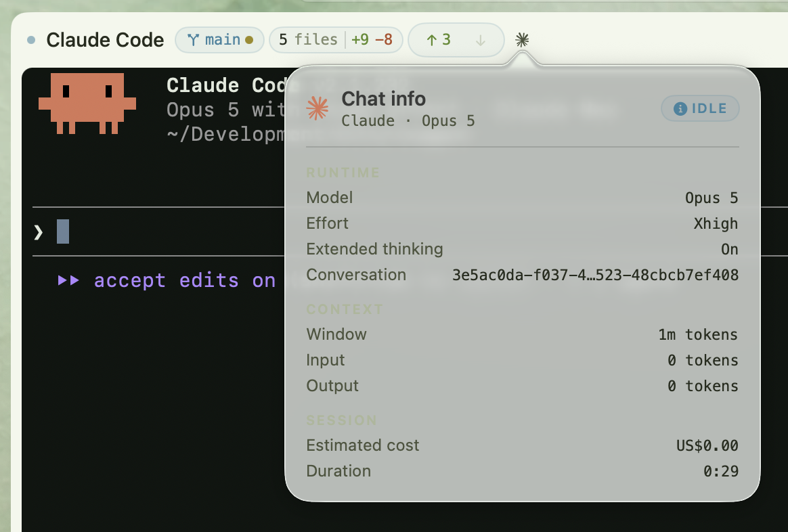Click the Duration 0:29 value

pyautogui.click(x=721, y=471)
